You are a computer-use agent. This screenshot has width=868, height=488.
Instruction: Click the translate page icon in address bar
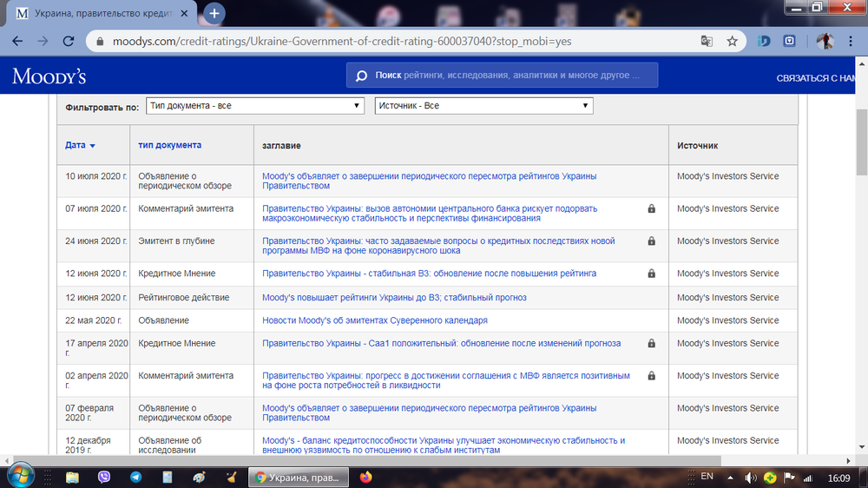[x=707, y=42]
